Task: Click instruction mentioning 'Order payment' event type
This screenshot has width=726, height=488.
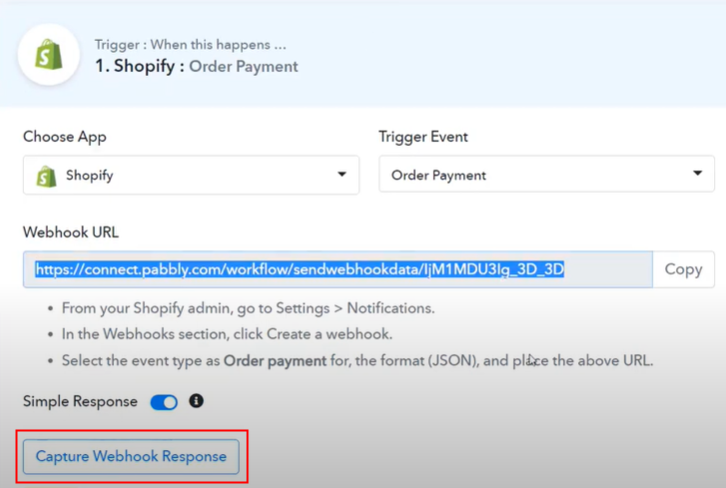Action: click(x=357, y=360)
